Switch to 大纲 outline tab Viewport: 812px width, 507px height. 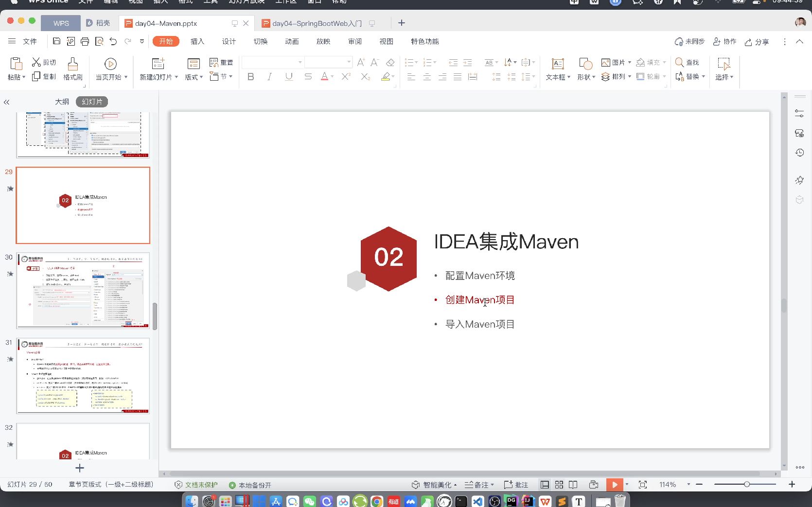62,102
